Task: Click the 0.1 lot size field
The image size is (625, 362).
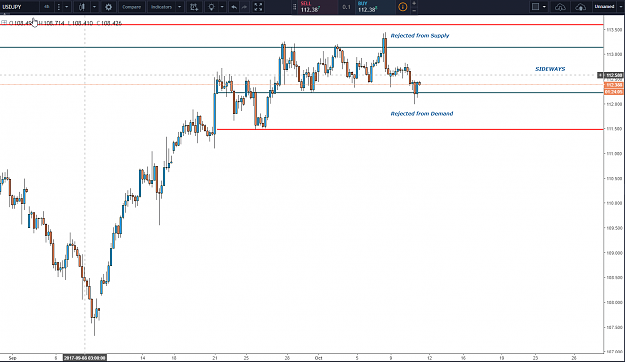Action: (x=346, y=7)
